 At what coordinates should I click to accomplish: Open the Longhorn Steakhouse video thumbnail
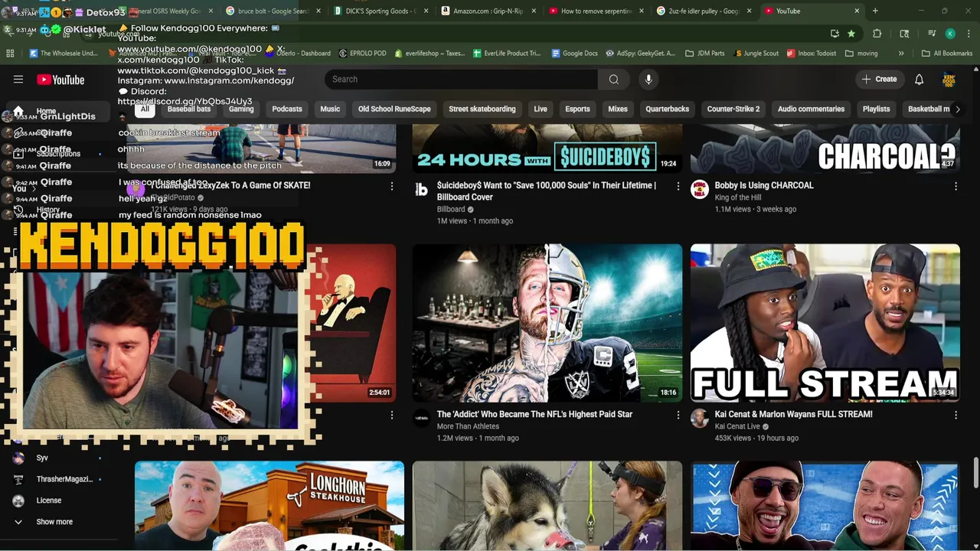click(269, 505)
